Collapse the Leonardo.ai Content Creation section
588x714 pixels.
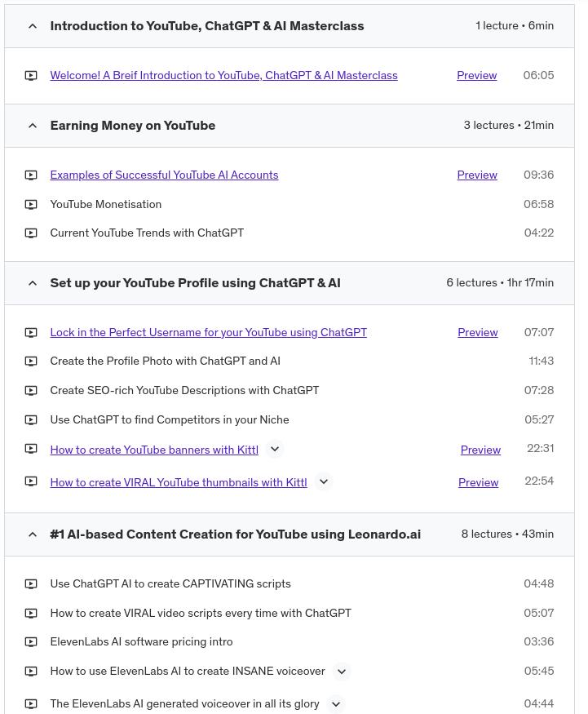tap(33, 534)
